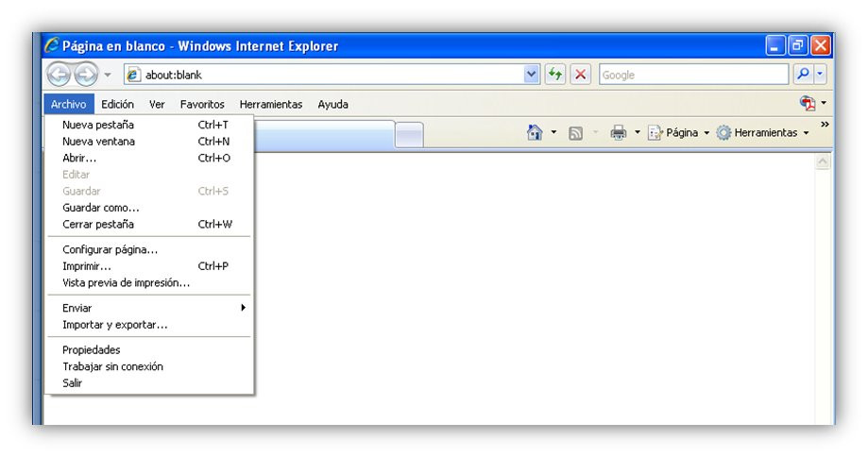
Task: Click the Forward navigation arrow button
Action: pyautogui.click(x=86, y=75)
